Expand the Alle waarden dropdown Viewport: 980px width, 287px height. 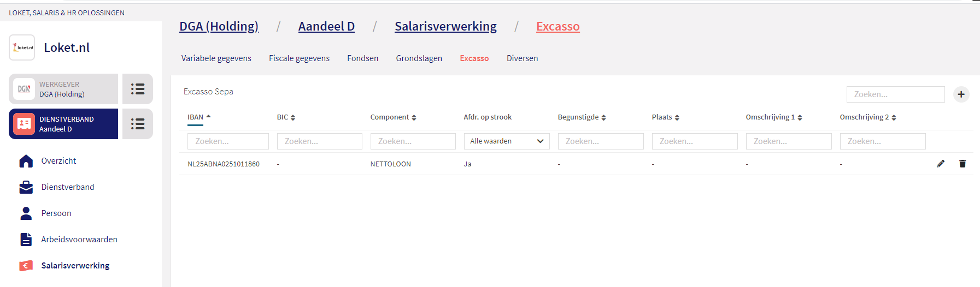click(x=506, y=141)
